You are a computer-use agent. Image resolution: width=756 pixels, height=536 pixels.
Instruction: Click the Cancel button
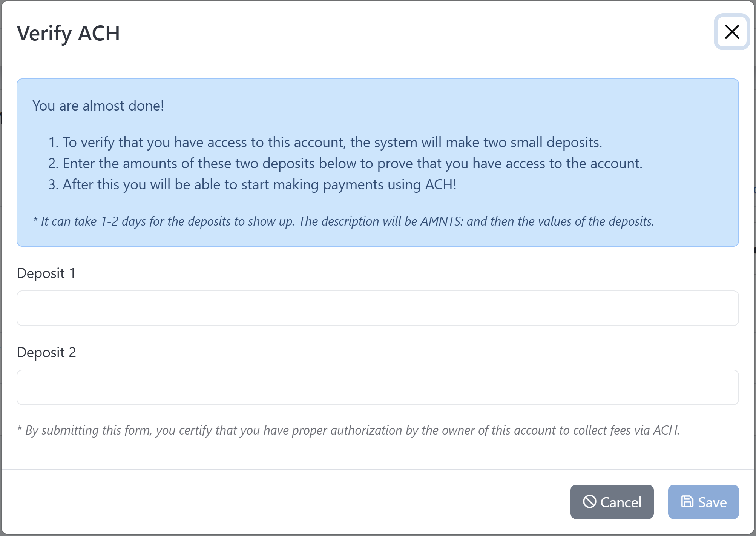pyautogui.click(x=612, y=502)
